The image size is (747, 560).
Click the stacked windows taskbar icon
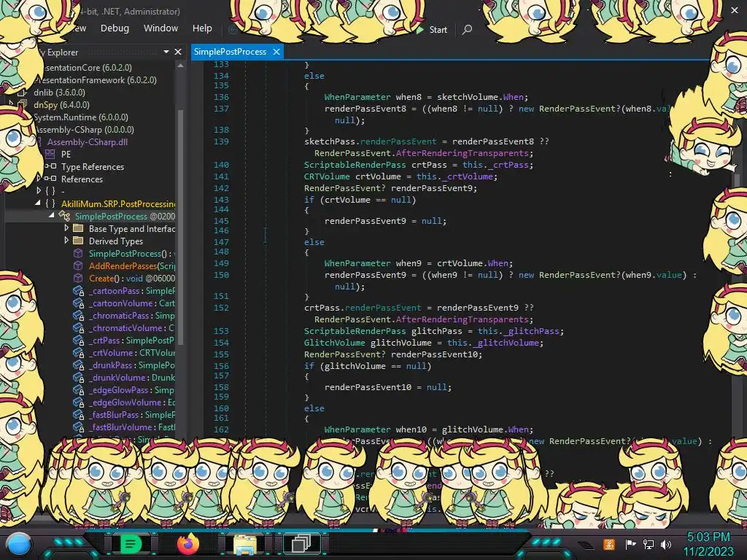(x=301, y=543)
